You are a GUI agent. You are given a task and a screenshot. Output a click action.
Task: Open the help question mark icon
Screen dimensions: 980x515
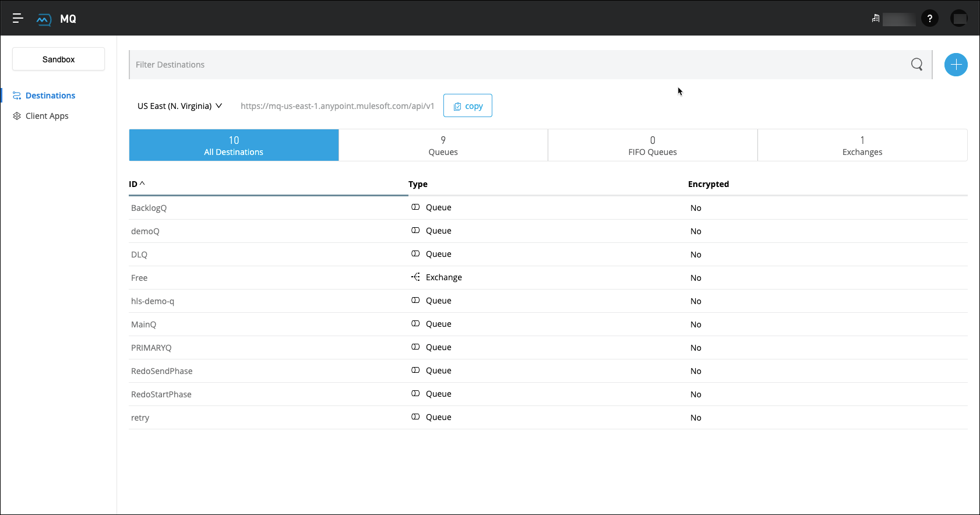pyautogui.click(x=929, y=19)
